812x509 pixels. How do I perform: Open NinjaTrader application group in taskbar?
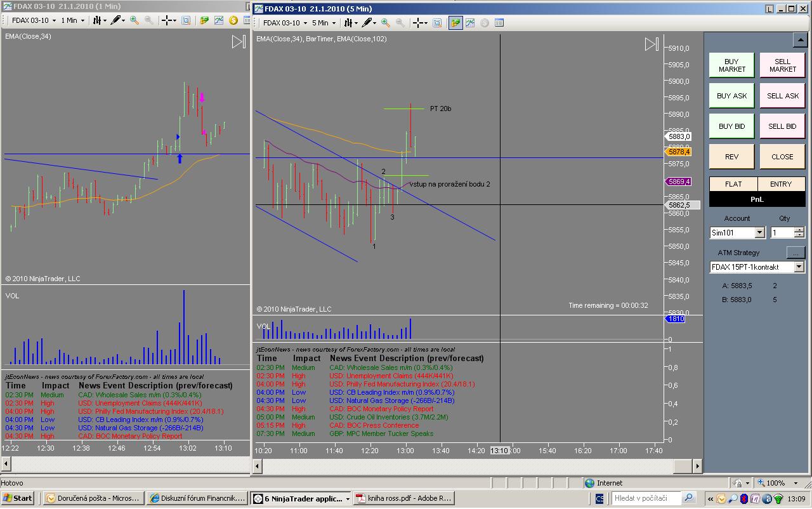pos(301,498)
